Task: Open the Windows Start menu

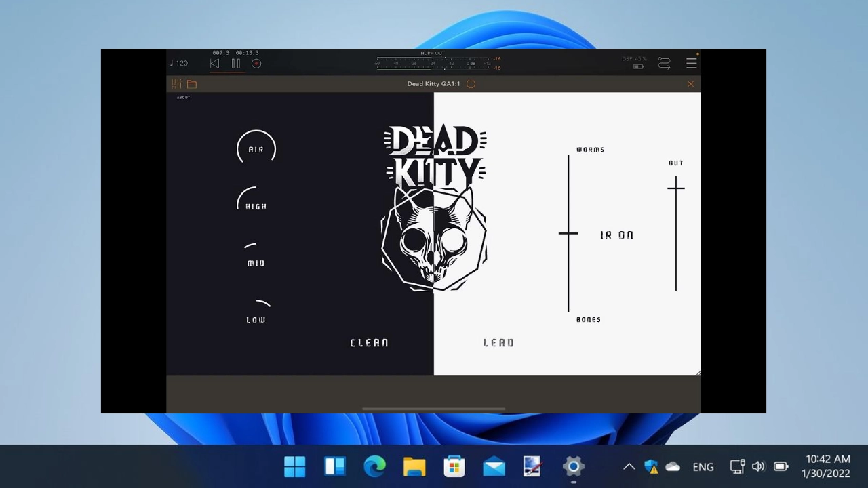Action: pos(295,466)
